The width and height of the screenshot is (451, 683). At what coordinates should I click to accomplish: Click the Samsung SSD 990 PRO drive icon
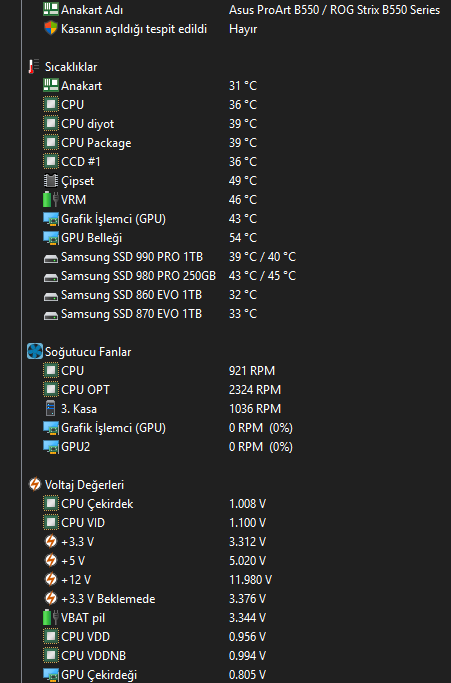pos(51,259)
